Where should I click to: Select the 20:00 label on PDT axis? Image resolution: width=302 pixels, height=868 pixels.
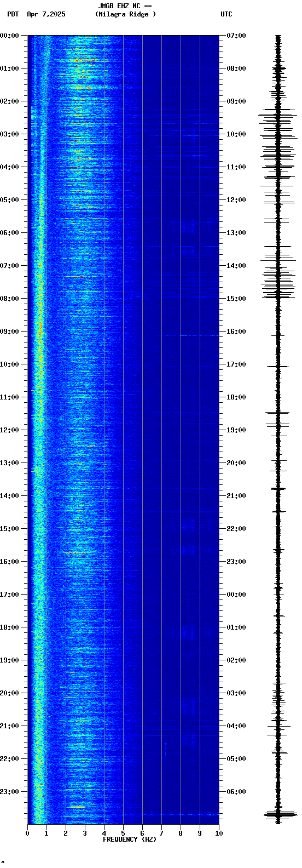(9, 693)
